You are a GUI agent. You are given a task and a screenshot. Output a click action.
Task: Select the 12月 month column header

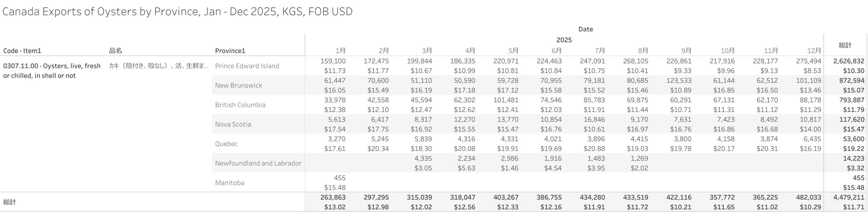(x=814, y=51)
